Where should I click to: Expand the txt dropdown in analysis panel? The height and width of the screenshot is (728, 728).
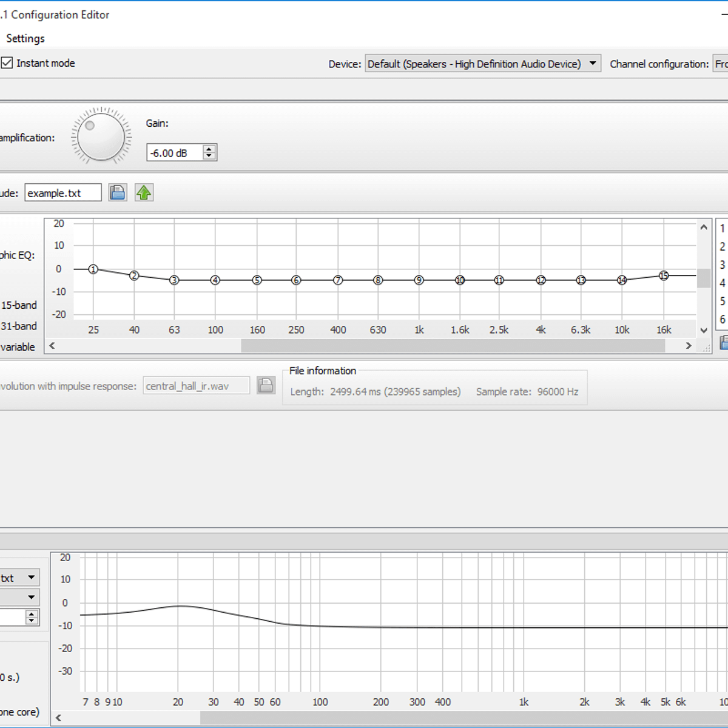tap(31, 578)
